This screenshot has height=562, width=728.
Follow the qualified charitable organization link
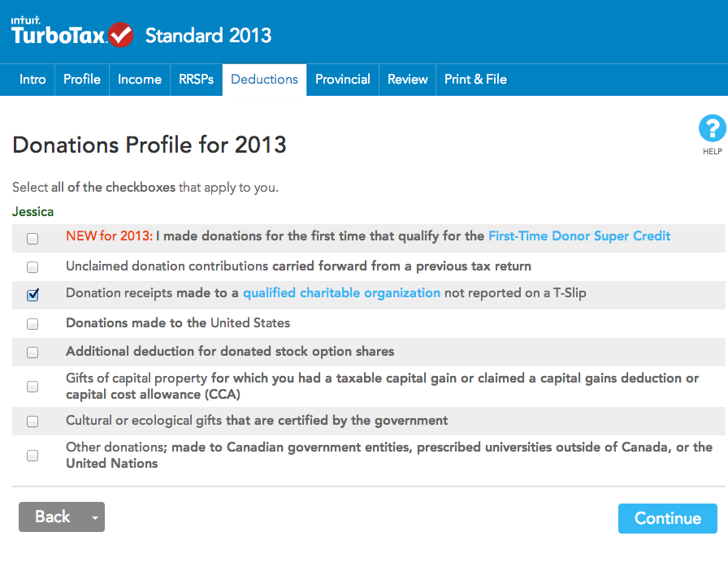(x=341, y=293)
